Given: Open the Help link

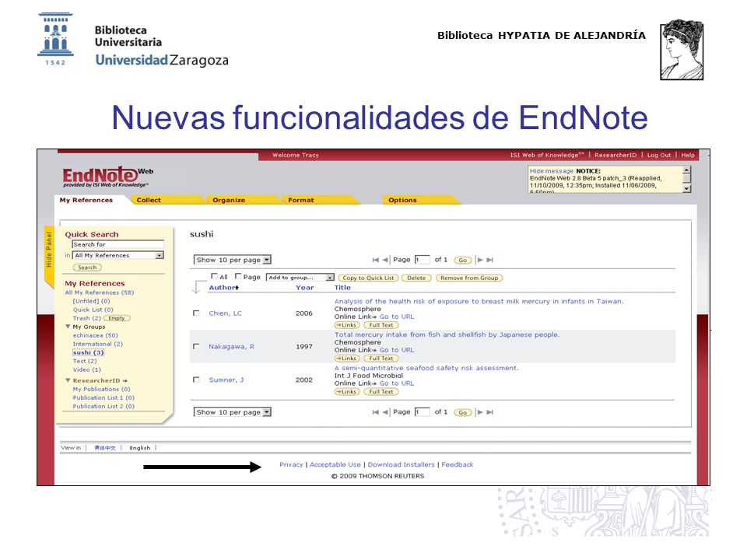Looking at the screenshot, I should pos(688,156).
